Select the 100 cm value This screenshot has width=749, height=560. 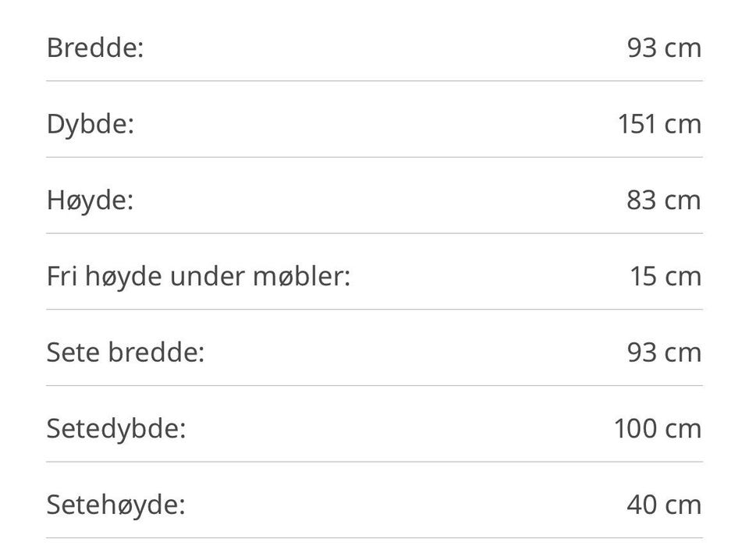coord(658,429)
